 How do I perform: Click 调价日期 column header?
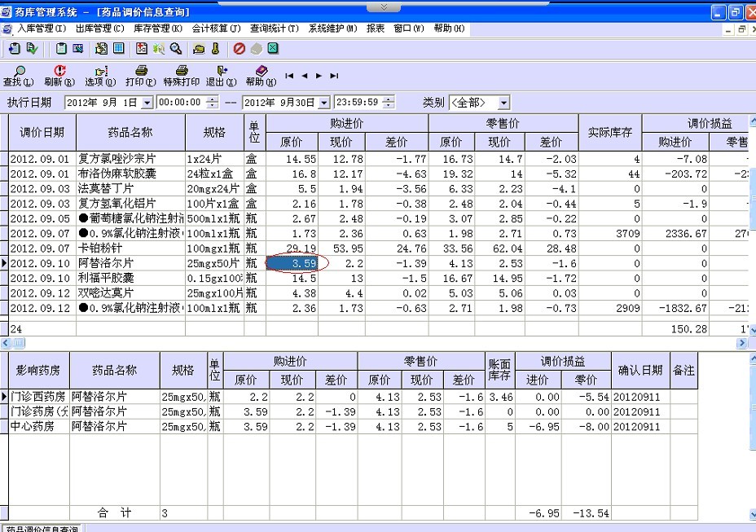(x=42, y=133)
